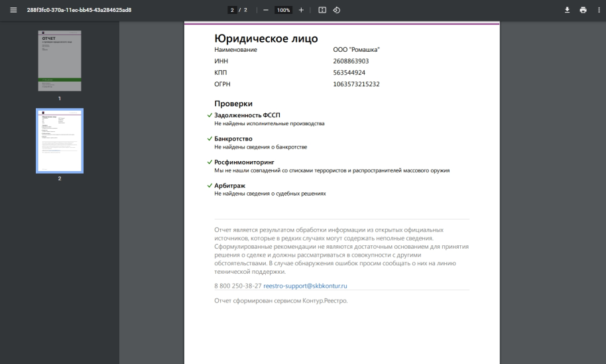Image resolution: width=606 pixels, height=364 pixels.
Task: Click the page 1 label under thumbnail
Action: click(x=60, y=99)
